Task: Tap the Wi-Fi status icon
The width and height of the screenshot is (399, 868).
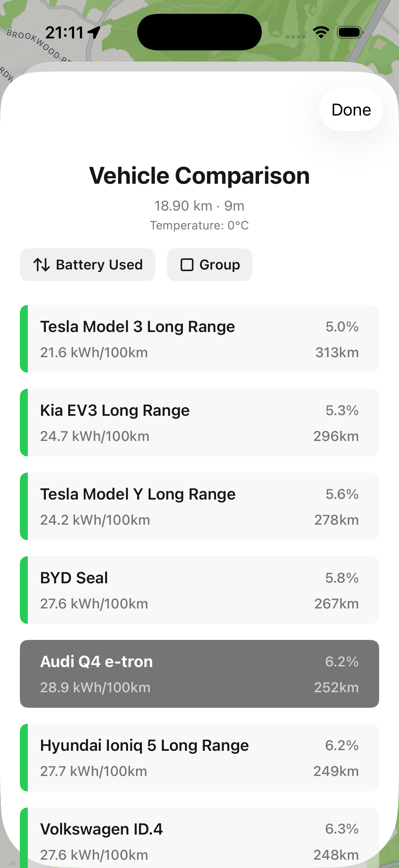Action: [x=321, y=32]
